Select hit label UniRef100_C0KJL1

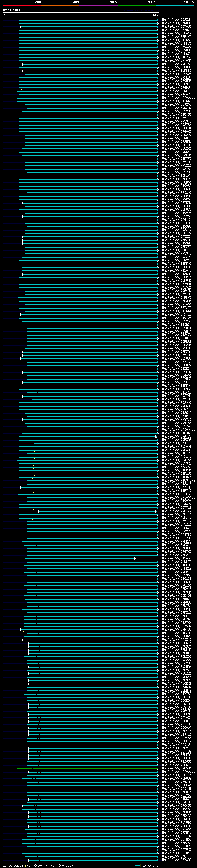(x=177, y=514)
